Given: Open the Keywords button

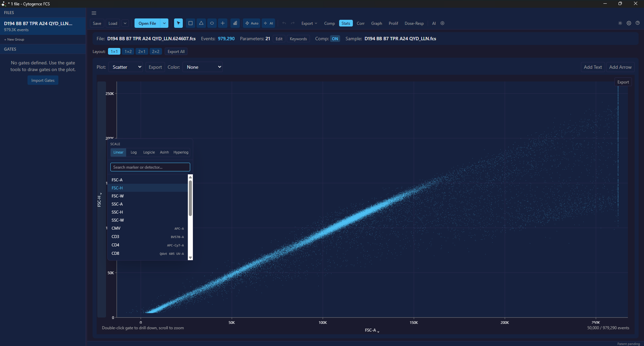Looking at the screenshot, I should 298,39.
